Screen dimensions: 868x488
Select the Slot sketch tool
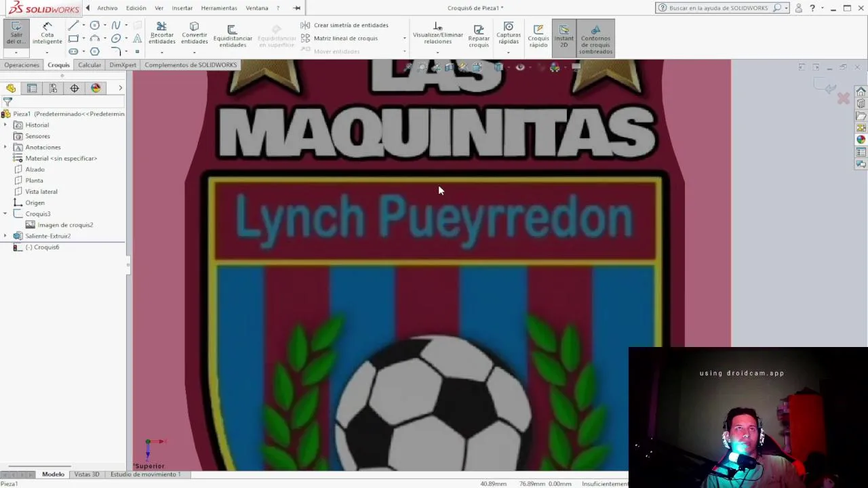click(x=73, y=52)
